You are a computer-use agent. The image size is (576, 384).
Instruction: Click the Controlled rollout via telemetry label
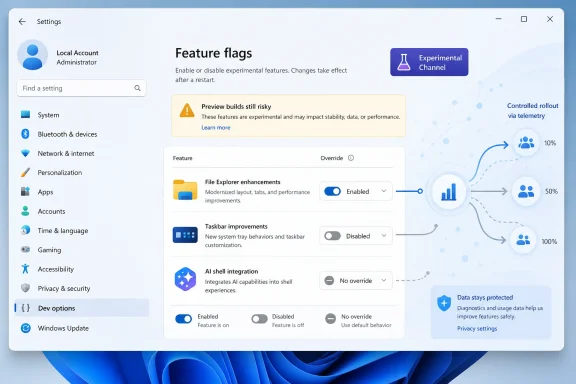coord(532,111)
